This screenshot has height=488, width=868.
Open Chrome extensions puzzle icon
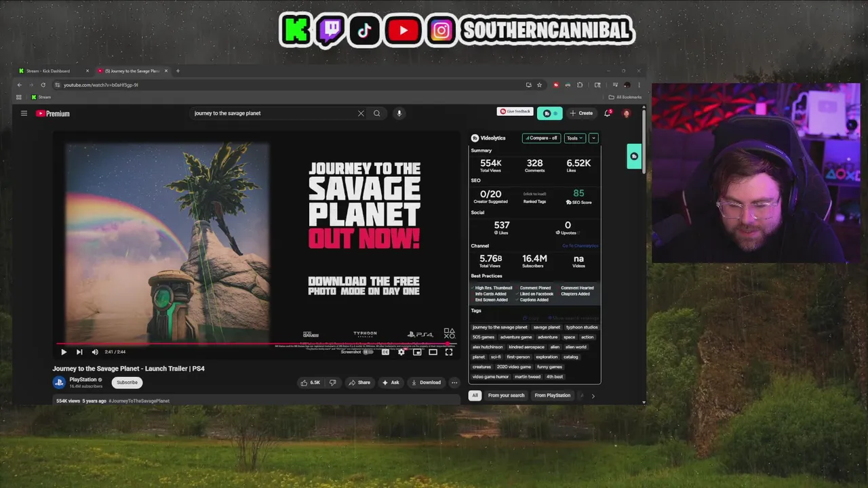coord(580,85)
